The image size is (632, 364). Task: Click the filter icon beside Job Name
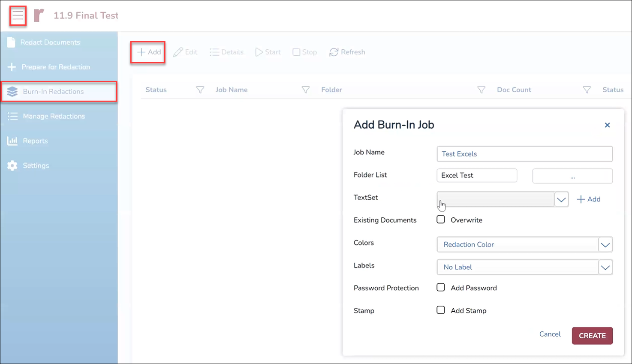pyautogui.click(x=305, y=90)
